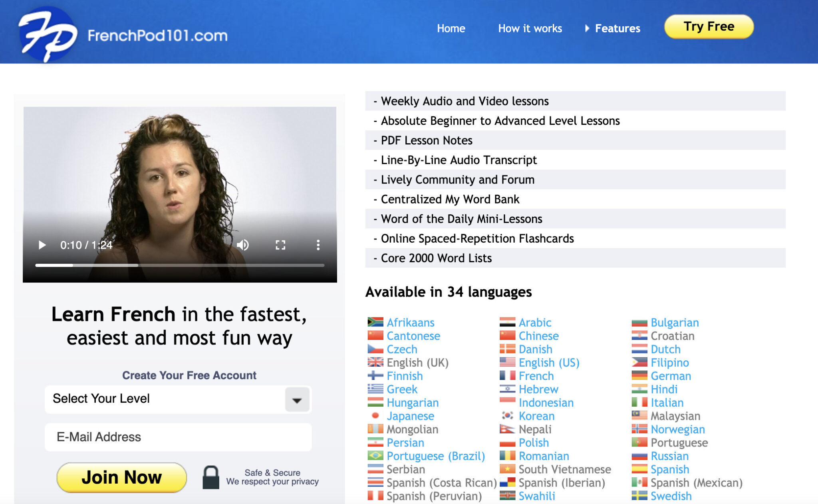Click the FrenchPod101.com site title
This screenshot has height=504, width=818.
click(x=157, y=36)
